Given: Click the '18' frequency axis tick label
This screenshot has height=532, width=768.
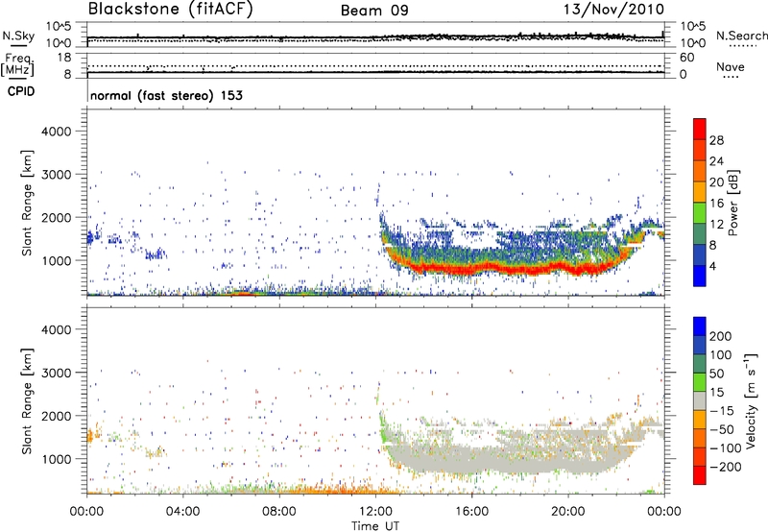Looking at the screenshot, I should click(63, 58).
